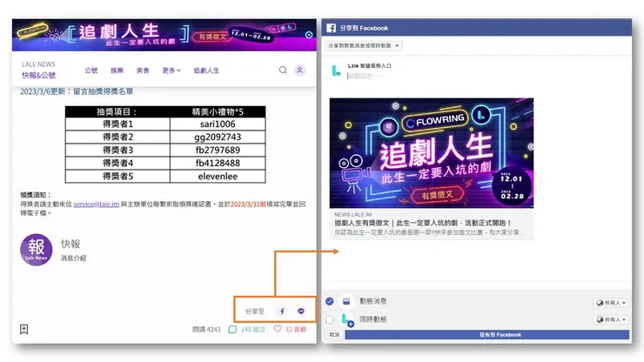Click the 精美小禮物*5 table header
Screen dimensions: 644x362
click(218, 111)
